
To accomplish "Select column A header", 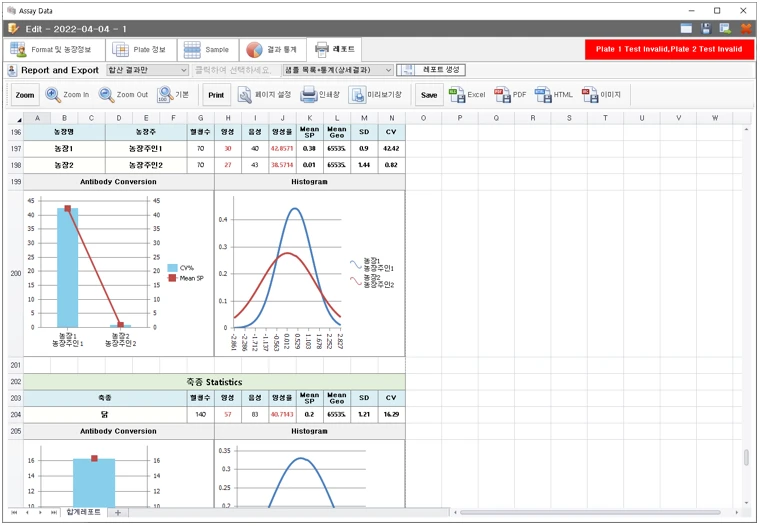I will (37, 118).
